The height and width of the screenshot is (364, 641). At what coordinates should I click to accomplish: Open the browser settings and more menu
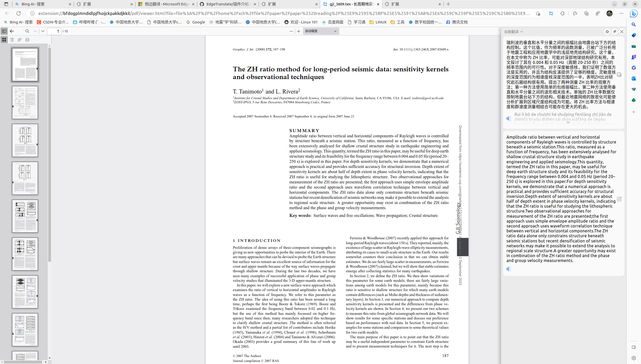(621, 13)
